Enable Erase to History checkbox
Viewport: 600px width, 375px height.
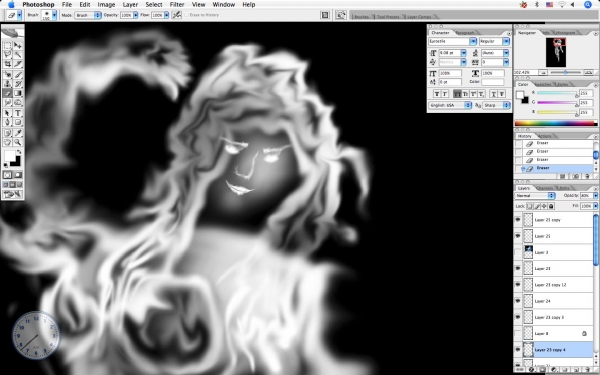coord(187,15)
